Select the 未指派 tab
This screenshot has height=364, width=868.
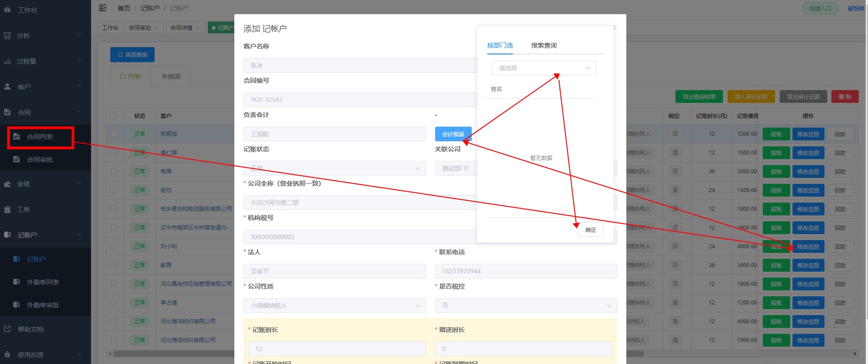(x=171, y=76)
